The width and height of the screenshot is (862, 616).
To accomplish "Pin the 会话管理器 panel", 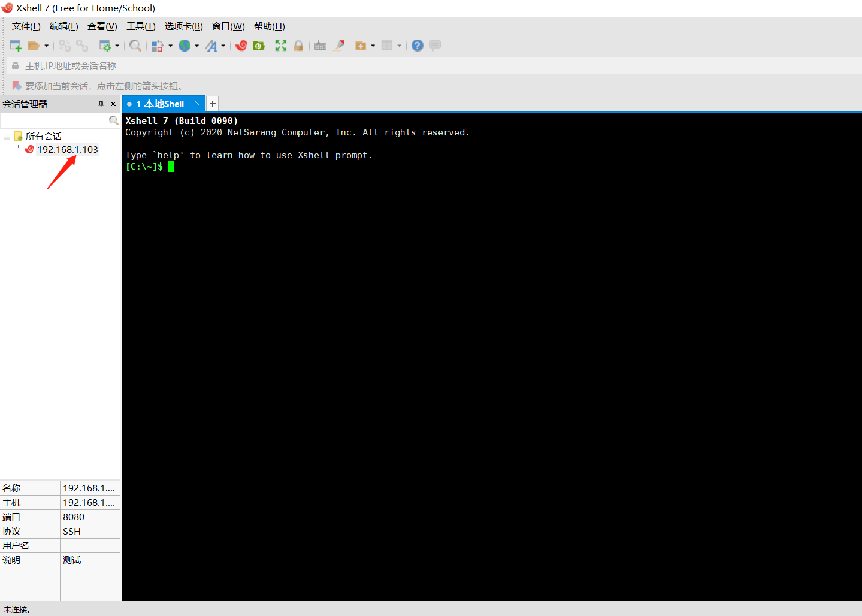I will 101,104.
